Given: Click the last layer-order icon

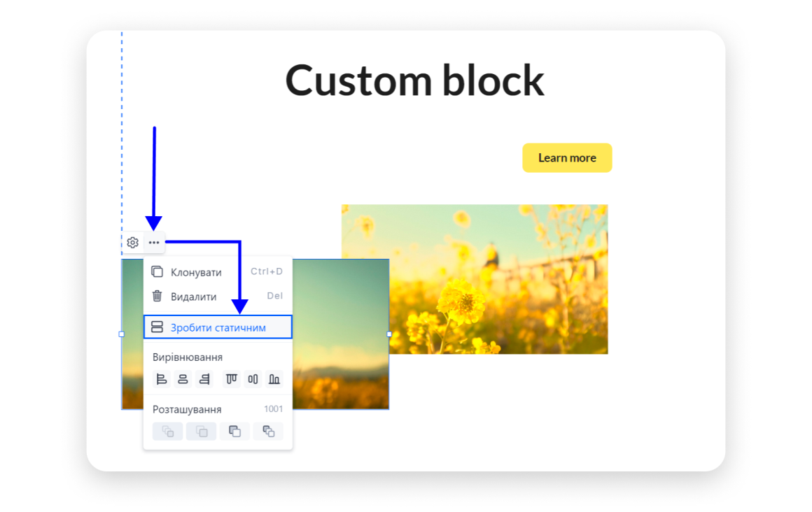Looking at the screenshot, I should tap(268, 432).
